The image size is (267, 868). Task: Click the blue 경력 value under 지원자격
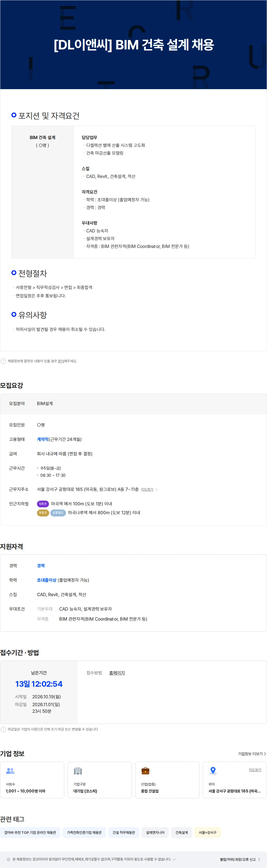click(41, 565)
